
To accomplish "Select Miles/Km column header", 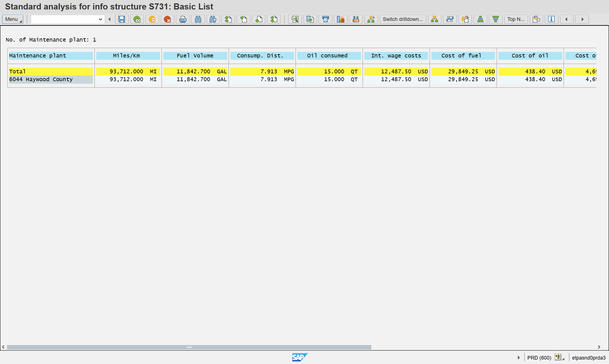I will pyautogui.click(x=128, y=56).
